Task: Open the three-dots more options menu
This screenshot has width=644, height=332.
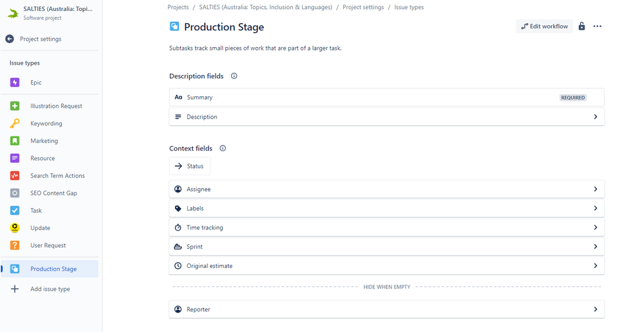Action: pyautogui.click(x=598, y=26)
